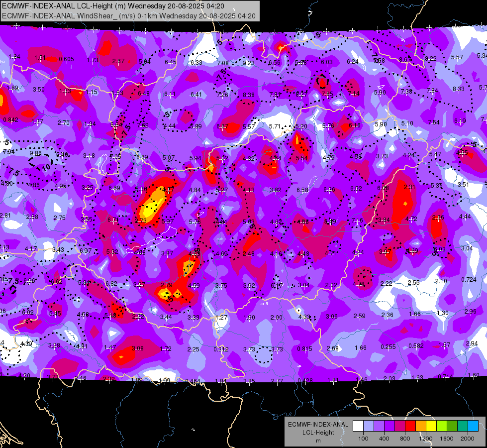Click the grid value 0.255
Screen dimensions: 487x448
[388, 346]
